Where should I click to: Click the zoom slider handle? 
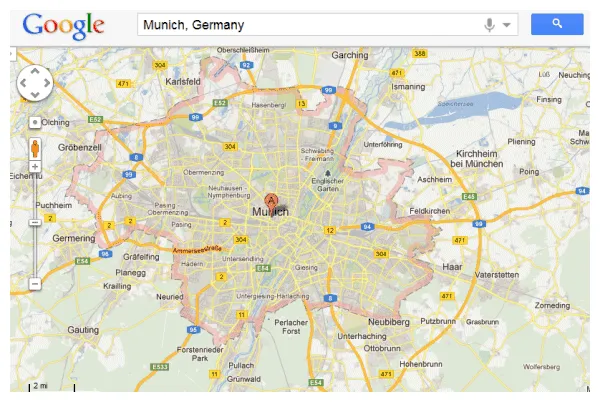click(34, 220)
